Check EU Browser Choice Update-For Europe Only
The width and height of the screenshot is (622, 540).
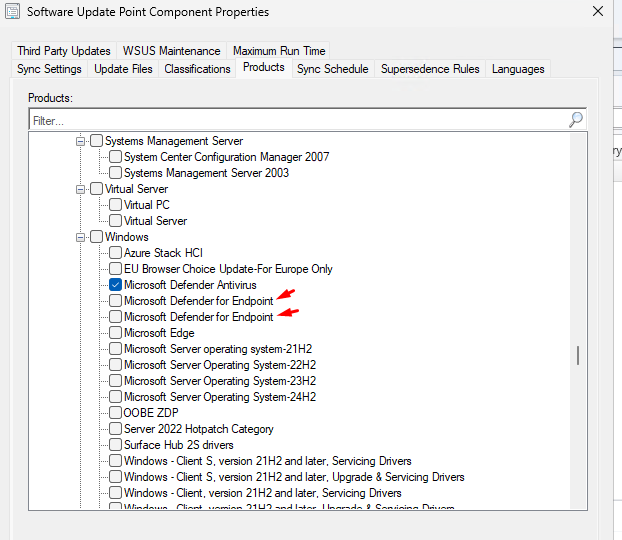tap(115, 269)
